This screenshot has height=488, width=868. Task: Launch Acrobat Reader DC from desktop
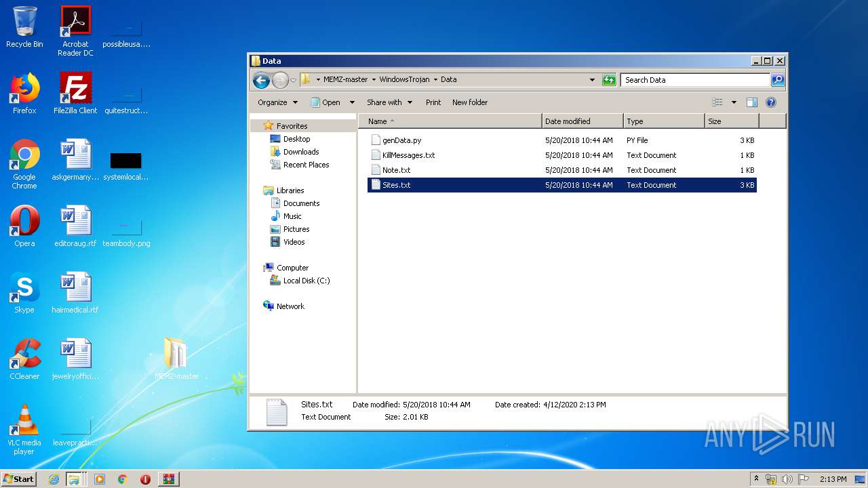[75, 31]
